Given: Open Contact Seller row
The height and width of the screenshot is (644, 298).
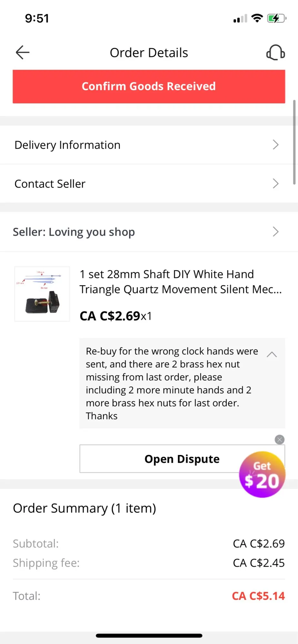Looking at the screenshot, I should point(97,184).
